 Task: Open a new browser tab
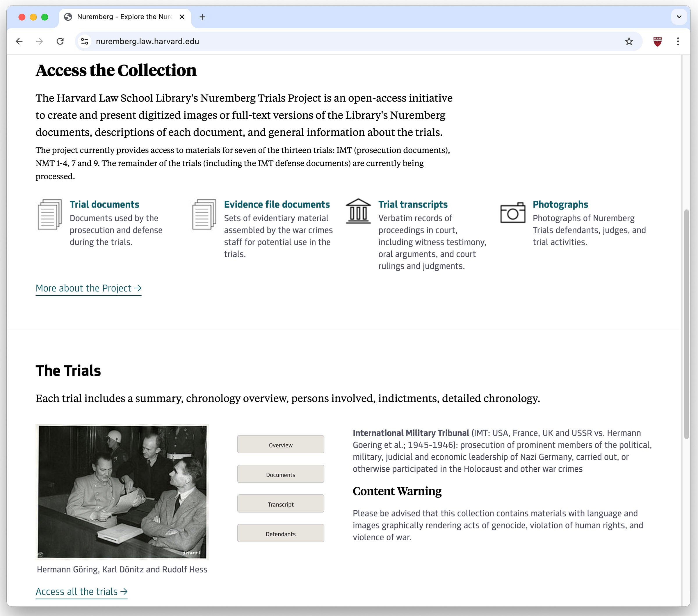[202, 17]
